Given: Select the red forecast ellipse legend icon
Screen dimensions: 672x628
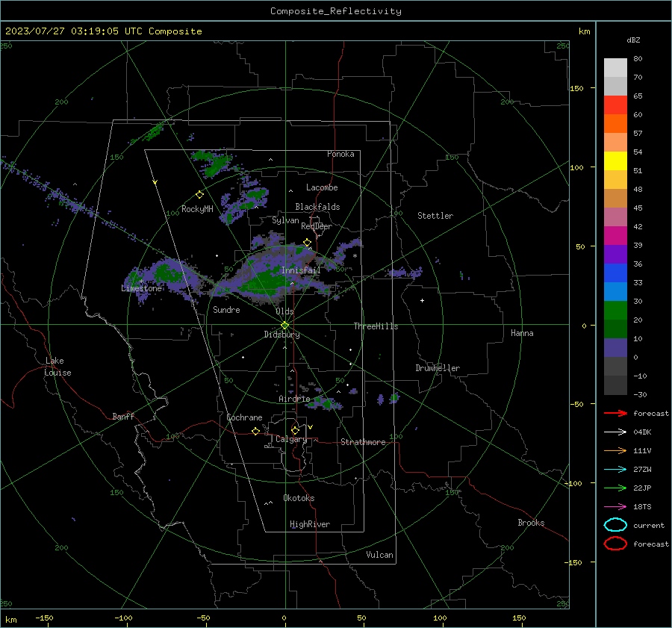Looking at the screenshot, I should click(615, 544).
